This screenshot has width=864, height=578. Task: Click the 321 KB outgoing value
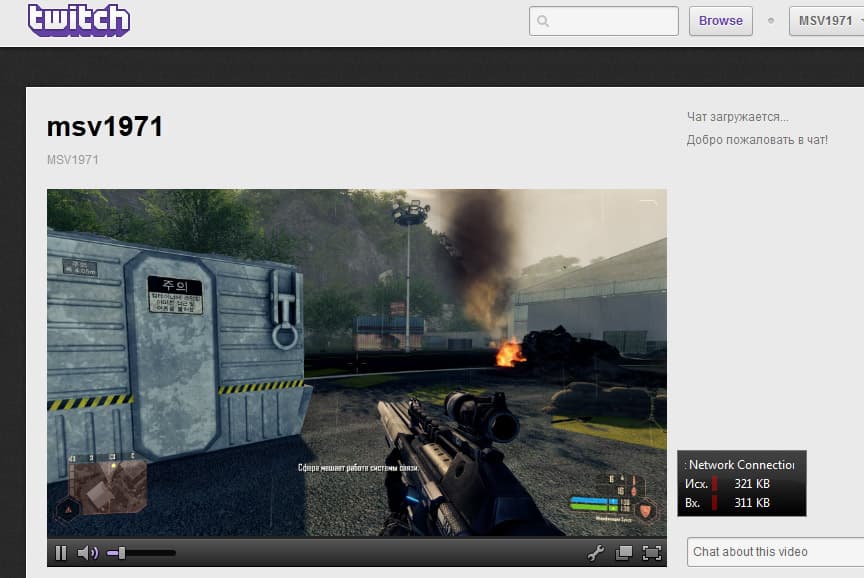752,484
